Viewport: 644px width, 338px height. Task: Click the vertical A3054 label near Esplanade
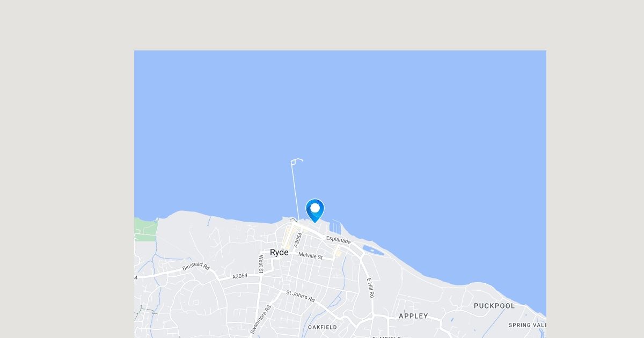pos(298,239)
